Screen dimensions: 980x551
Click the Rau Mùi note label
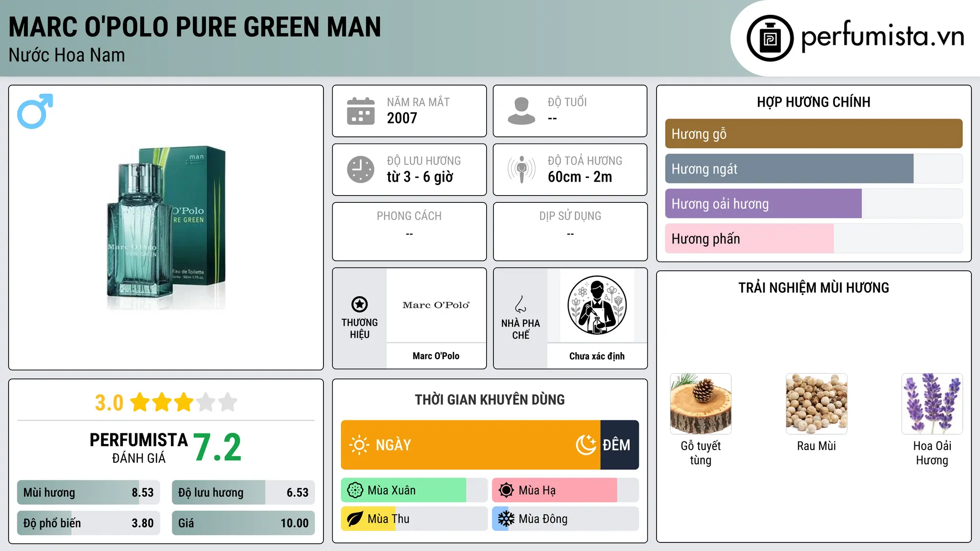[x=816, y=446]
